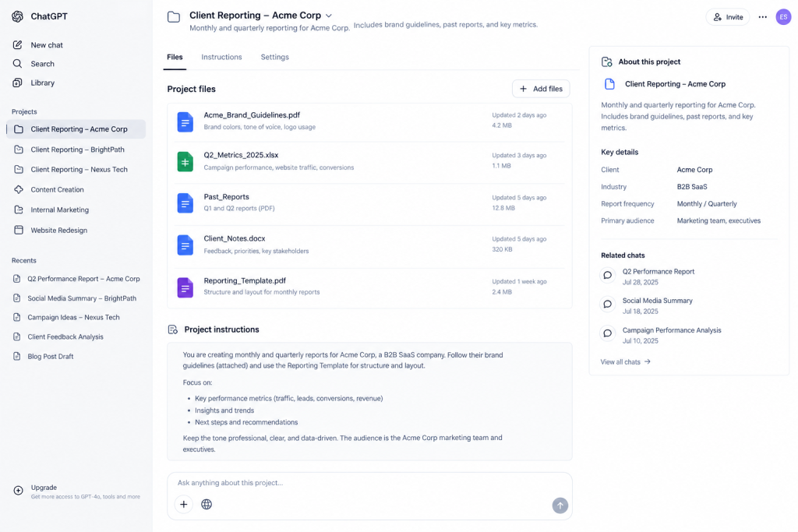Click chat bubble icon for Campaign Performance Analysis
The height and width of the screenshot is (532, 798).
[608, 333]
